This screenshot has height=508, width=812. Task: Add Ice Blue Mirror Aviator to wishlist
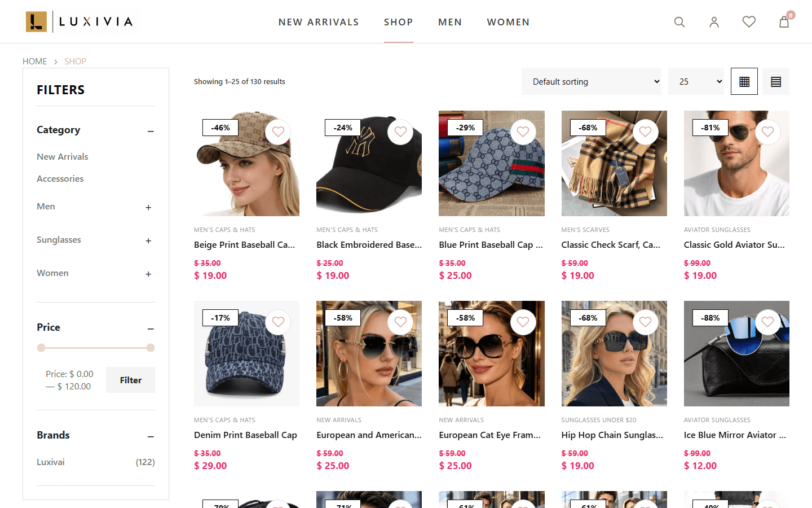point(767,322)
